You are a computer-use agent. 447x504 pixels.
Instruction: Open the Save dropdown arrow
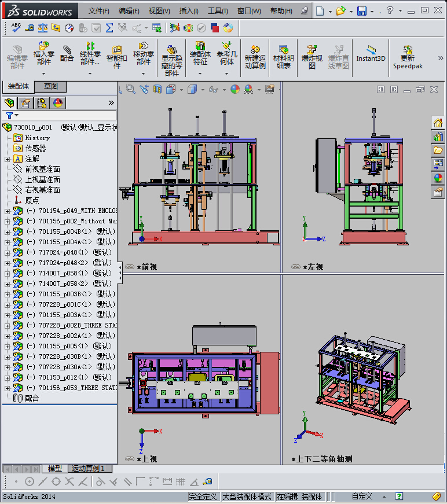[x=372, y=12]
